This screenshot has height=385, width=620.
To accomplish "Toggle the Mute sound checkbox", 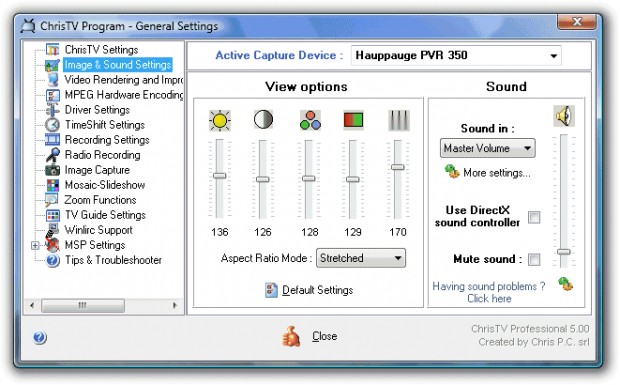I will pyautogui.click(x=534, y=259).
